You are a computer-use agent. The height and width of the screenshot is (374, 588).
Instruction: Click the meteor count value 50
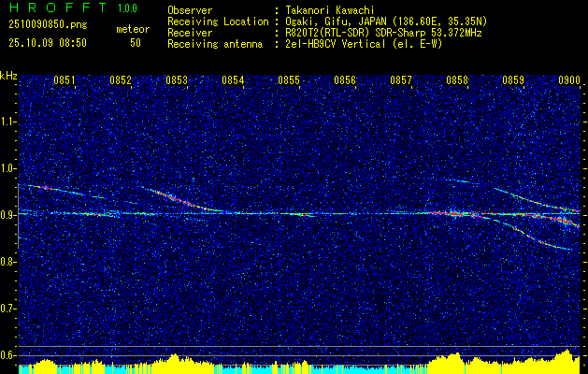click(x=136, y=43)
